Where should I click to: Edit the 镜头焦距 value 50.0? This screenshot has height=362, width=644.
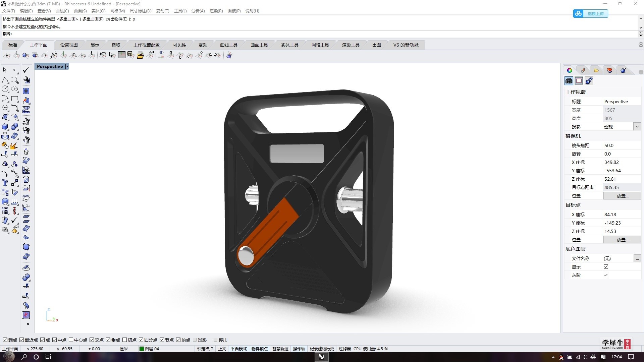click(x=622, y=145)
